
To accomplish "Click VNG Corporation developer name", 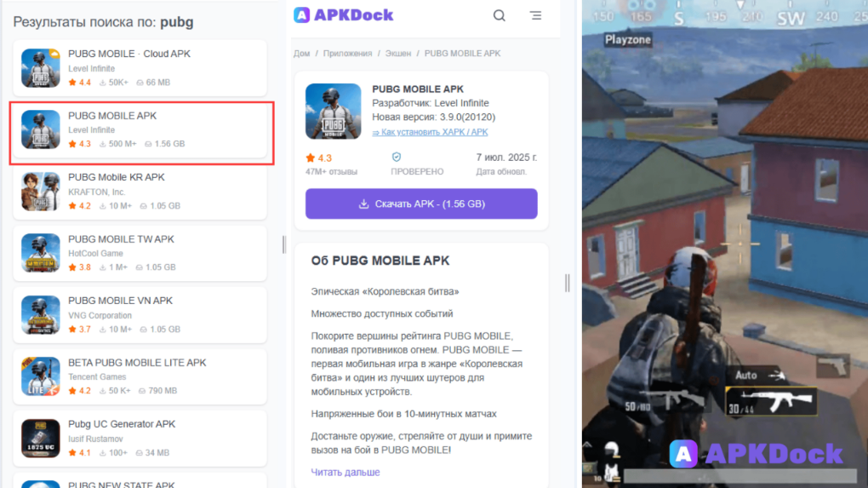I will 100,316.
